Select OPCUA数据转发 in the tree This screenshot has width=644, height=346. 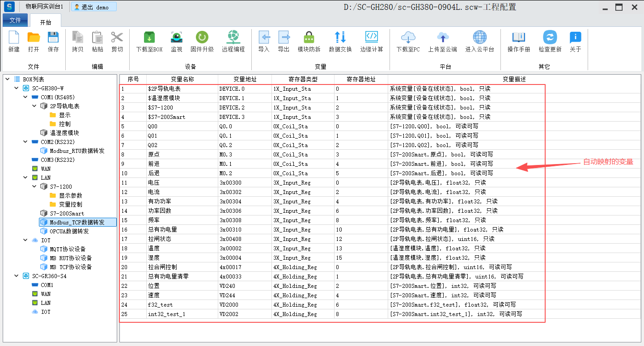[x=69, y=231]
